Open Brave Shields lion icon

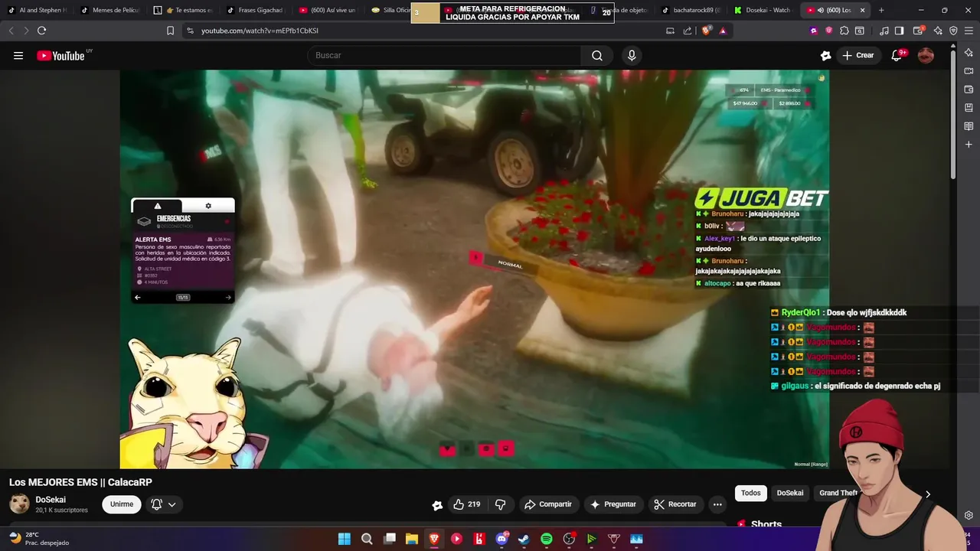pos(706,31)
